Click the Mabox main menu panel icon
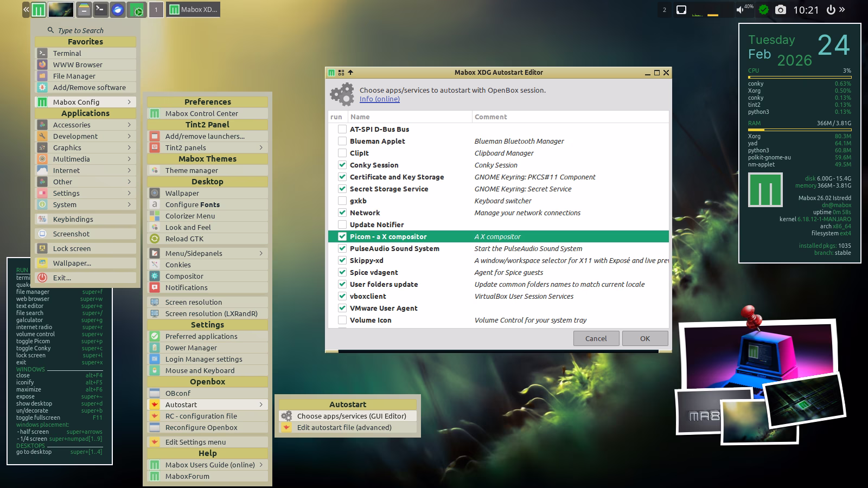Image resolution: width=868 pixels, height=488 pixels. tap(38, 10)
